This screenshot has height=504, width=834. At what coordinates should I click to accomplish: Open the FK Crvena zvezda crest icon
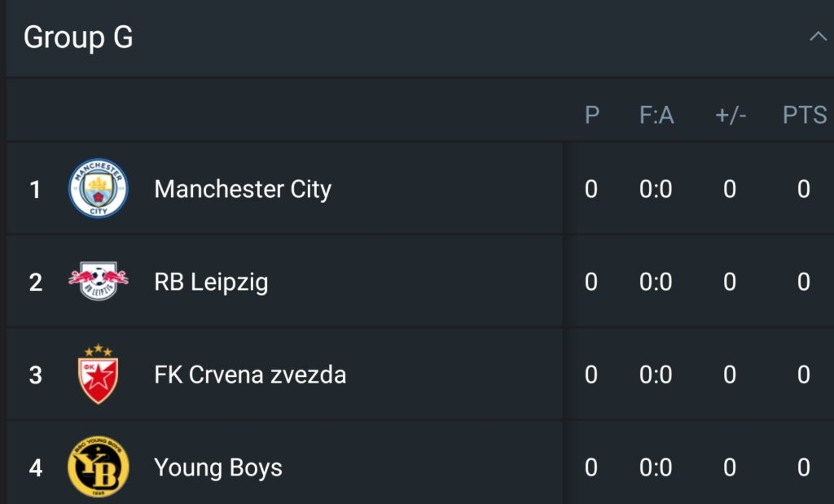click(99, 375)
